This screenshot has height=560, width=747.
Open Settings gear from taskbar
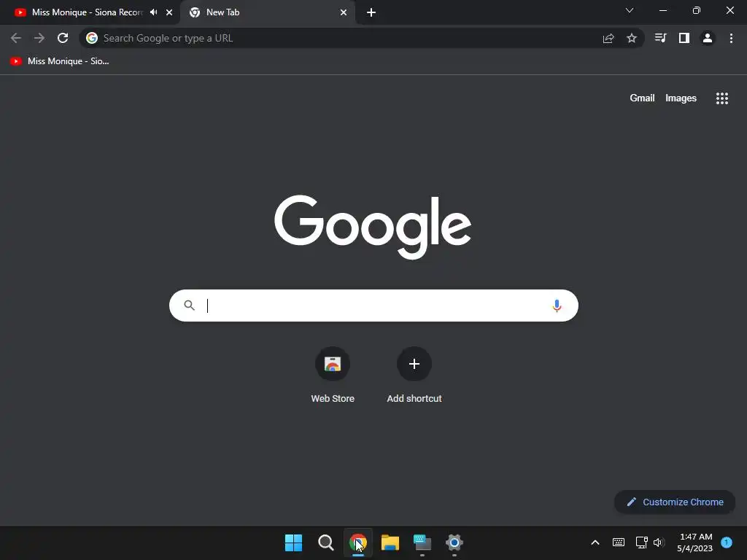[x=454, y=542]
